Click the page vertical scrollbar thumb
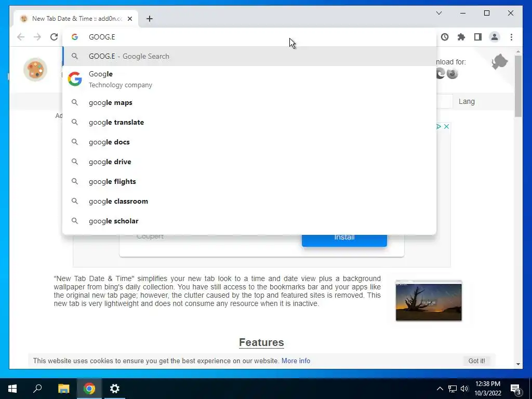Image resolution: width=532 pixels, height=399 pixels. (x=518, y=86)
